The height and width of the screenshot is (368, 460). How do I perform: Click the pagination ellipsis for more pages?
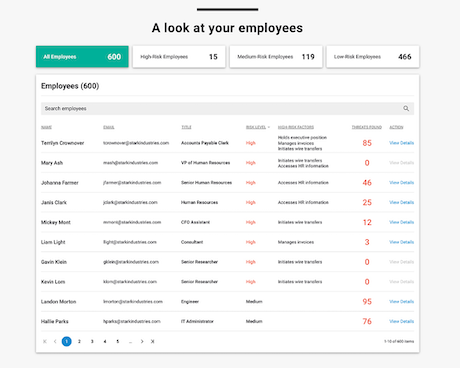click(x=130, y=342)
